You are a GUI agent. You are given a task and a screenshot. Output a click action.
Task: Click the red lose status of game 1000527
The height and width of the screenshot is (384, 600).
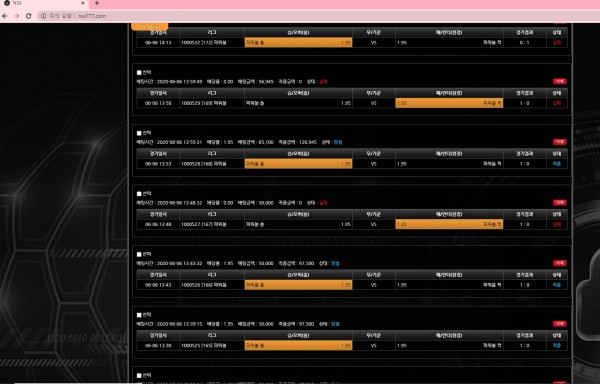[557, 225]
